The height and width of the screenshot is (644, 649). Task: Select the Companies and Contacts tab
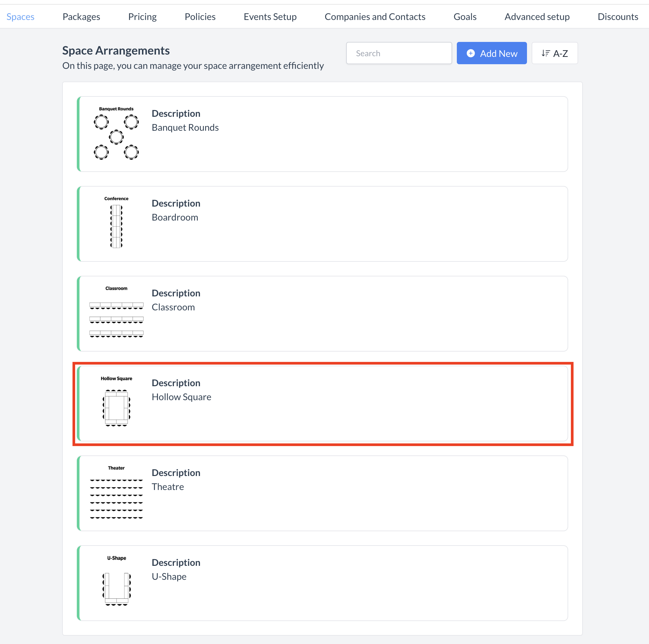click(x=375, y=17)
